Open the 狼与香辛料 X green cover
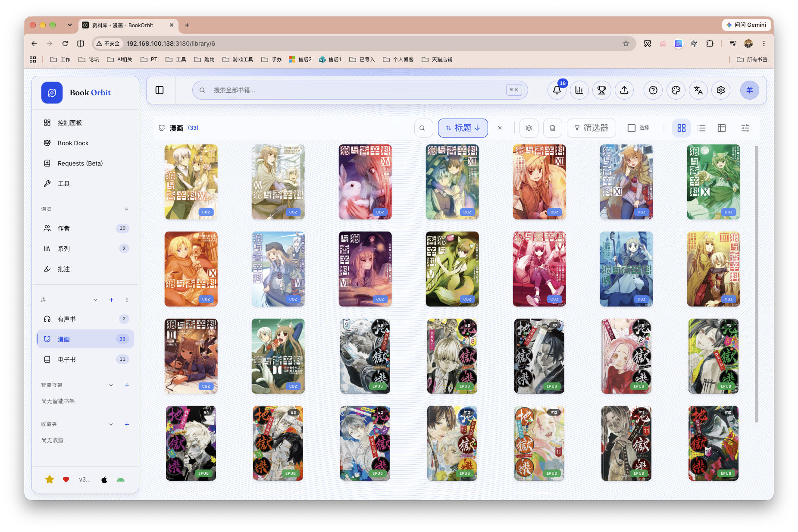798x532 pixels. pos(714,182)
